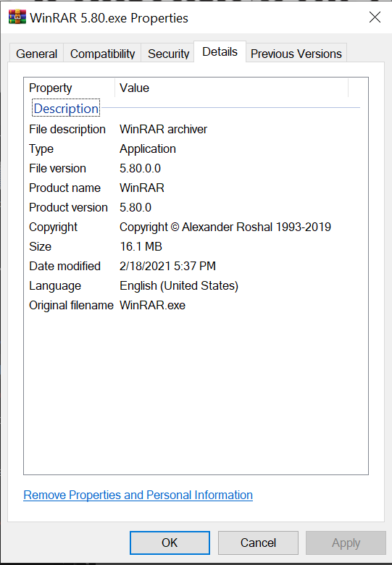Switch to the General tab
Image resolution: width=392 pixels, height=565 pixels.
(x=36, y=54)
